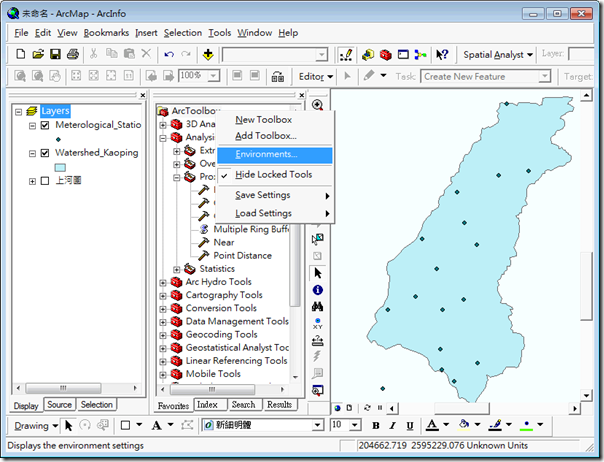
Task: Expand the 上河圖 layer node
Action: pos(32,181)
